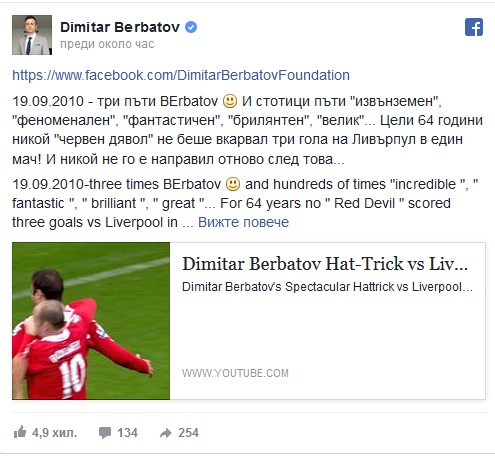Open Dimitar Berbatov profile picture
Image resolution: width=495 pixels, height=456 pixels.
(x=32, y=35)
